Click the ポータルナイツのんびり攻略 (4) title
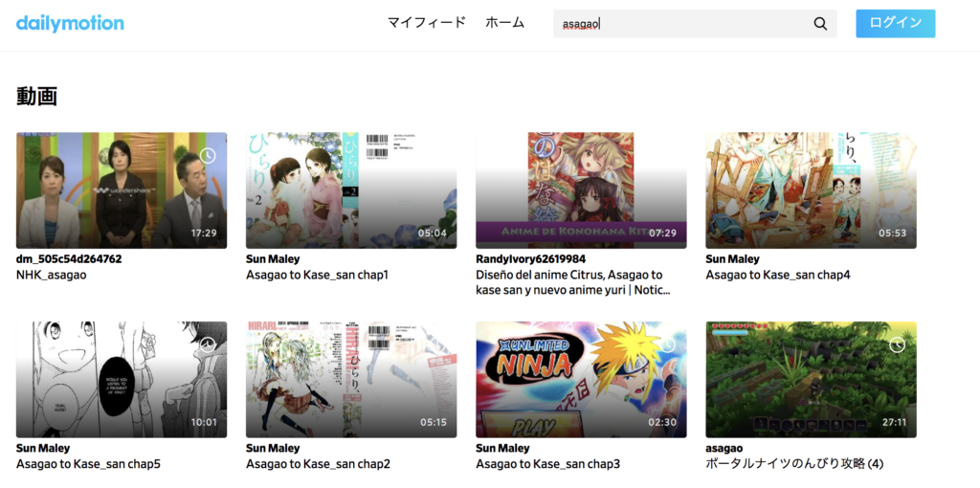 [x=793, y=464]
